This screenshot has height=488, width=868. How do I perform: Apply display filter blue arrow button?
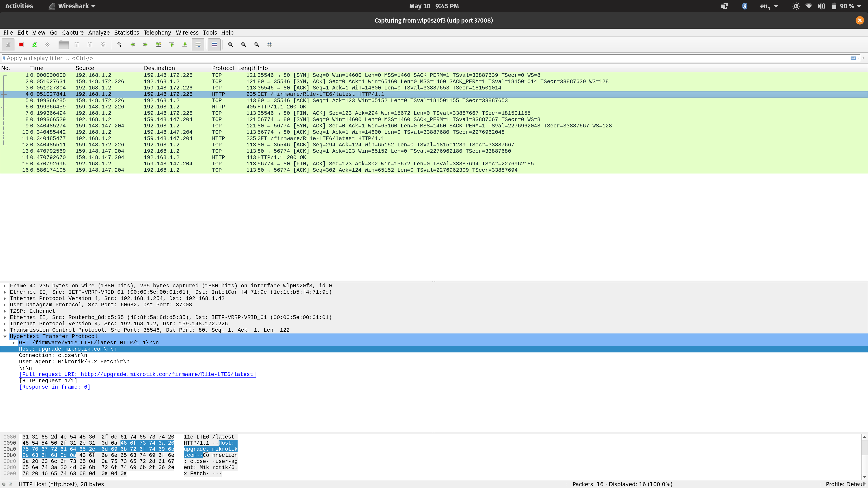[853, 58]
